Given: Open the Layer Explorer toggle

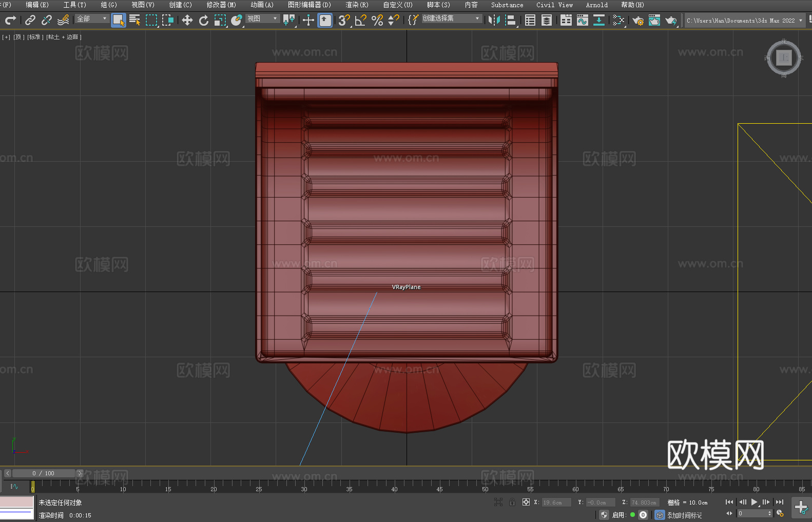Looking at the screenshot, I should pos(547,20).
